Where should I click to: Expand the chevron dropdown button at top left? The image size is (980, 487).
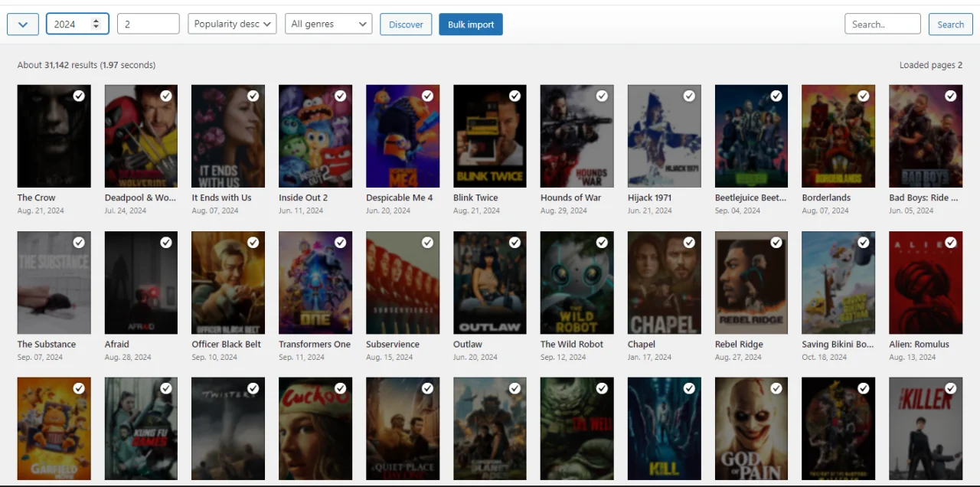[x=23, y=25]
